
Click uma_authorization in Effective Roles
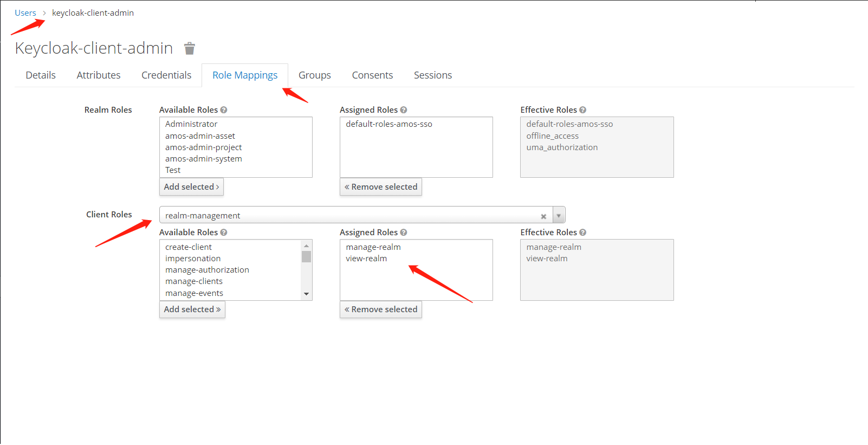tap(562, 147)
